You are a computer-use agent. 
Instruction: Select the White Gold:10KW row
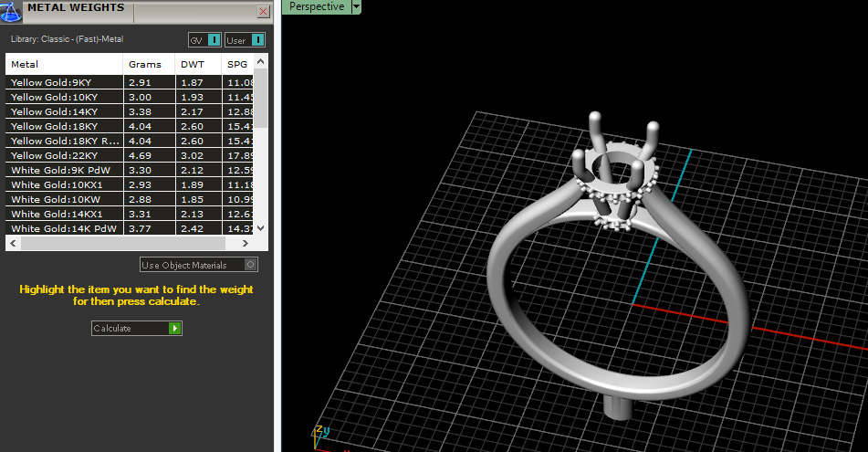pyautogui.click(x=130, y=199)
